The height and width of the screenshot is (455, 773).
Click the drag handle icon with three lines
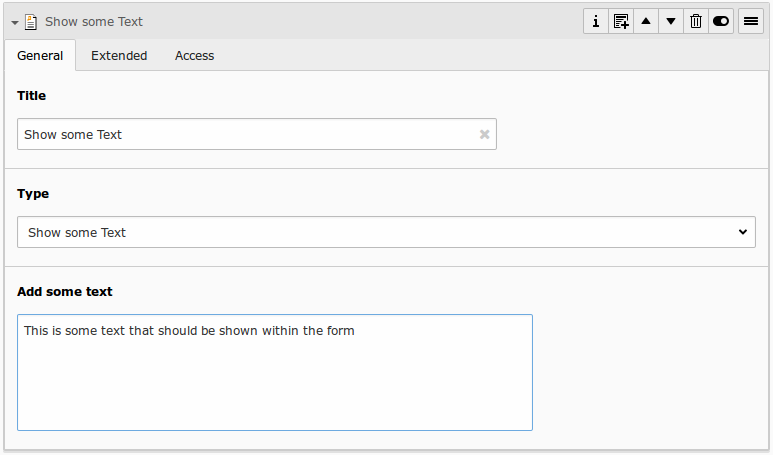(751, 21)
